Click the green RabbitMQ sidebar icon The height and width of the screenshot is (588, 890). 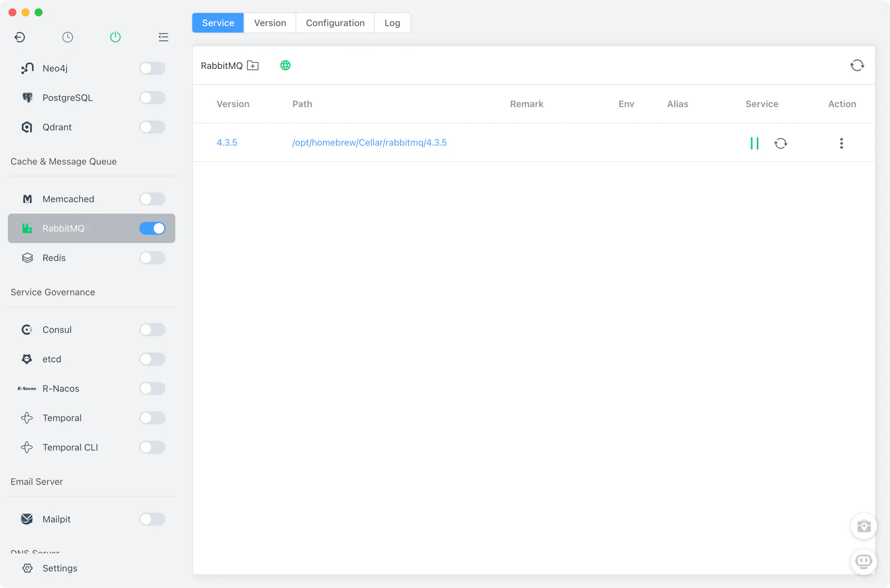point(27,228)
